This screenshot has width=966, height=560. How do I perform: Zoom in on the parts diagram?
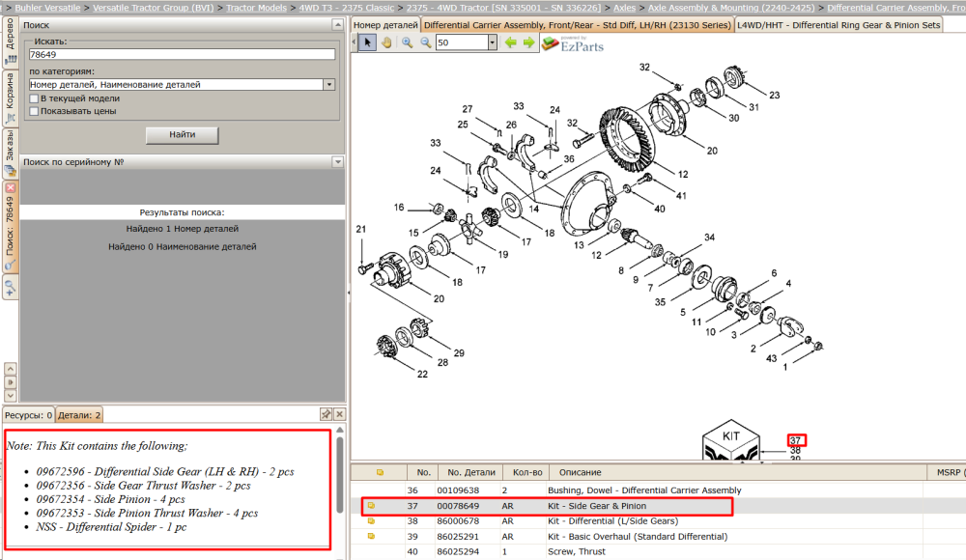[x=408, y=42]
